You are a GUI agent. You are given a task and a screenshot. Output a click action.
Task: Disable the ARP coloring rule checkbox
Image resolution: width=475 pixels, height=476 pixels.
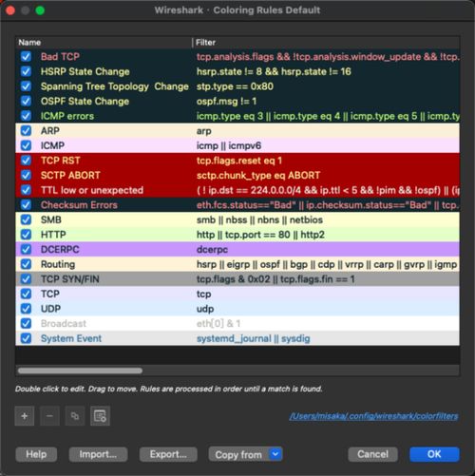pos(26,131)
